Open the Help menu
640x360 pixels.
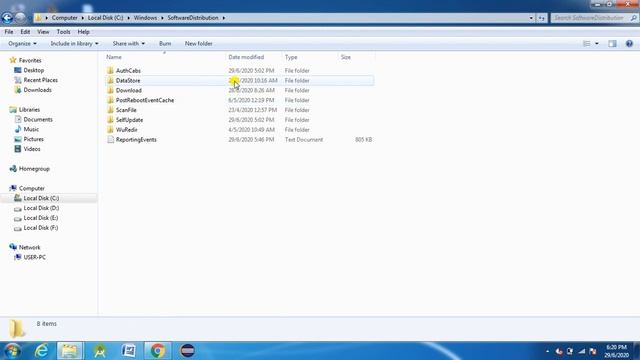pyautogui.click(x=83, y=32)
